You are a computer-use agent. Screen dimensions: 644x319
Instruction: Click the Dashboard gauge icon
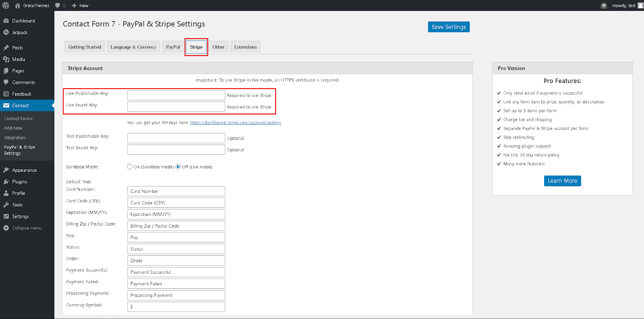6,21
